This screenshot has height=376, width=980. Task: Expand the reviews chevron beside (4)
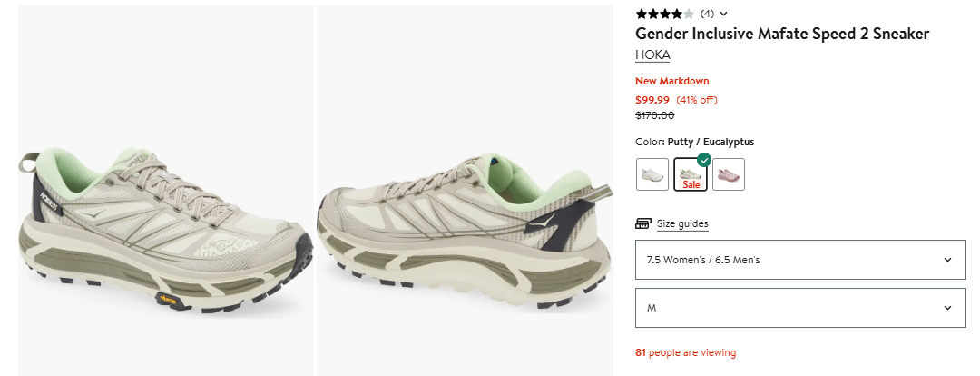click(x=724, y=14)
